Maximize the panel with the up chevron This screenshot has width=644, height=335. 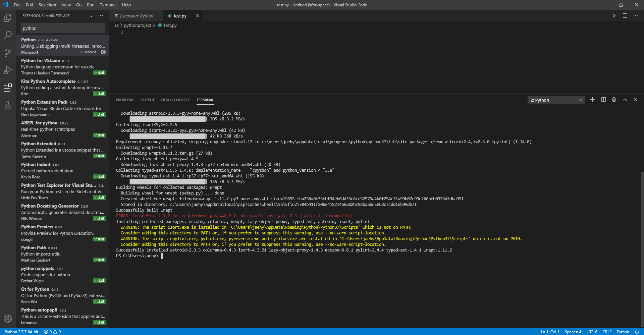(625, 100)
